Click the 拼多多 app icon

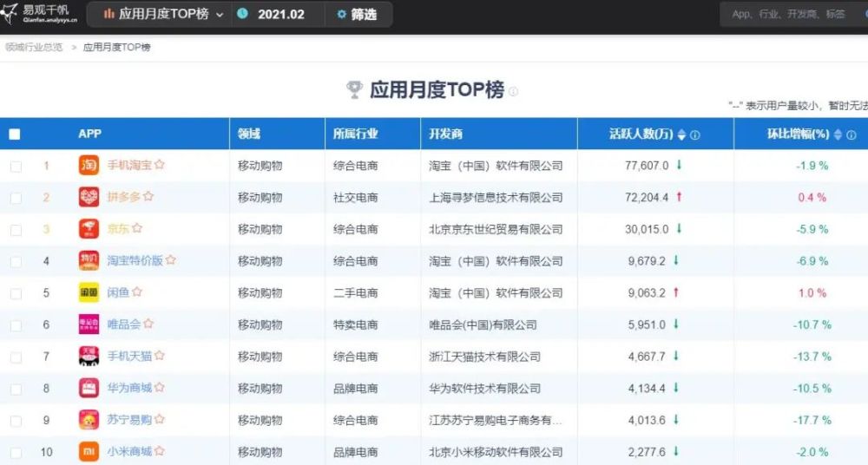89,197
